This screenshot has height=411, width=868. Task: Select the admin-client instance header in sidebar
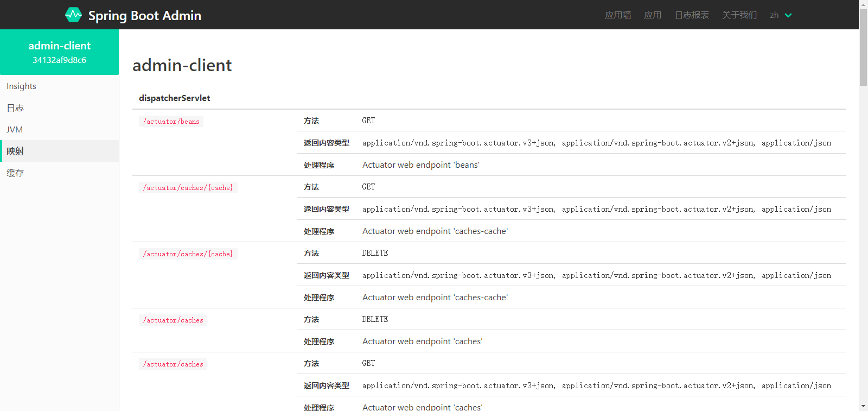tap(60, 52)
